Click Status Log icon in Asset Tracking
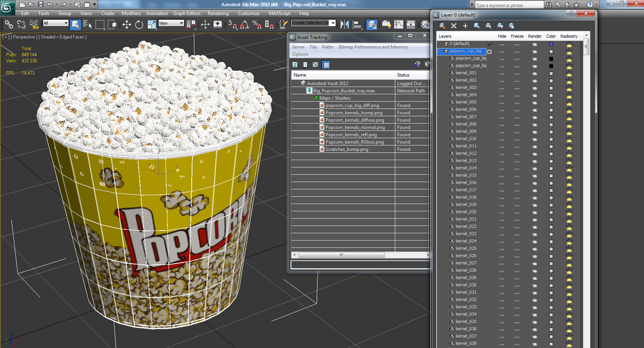Screen dimensions: 644x348 pyautogui.click(x=305, y=65)
